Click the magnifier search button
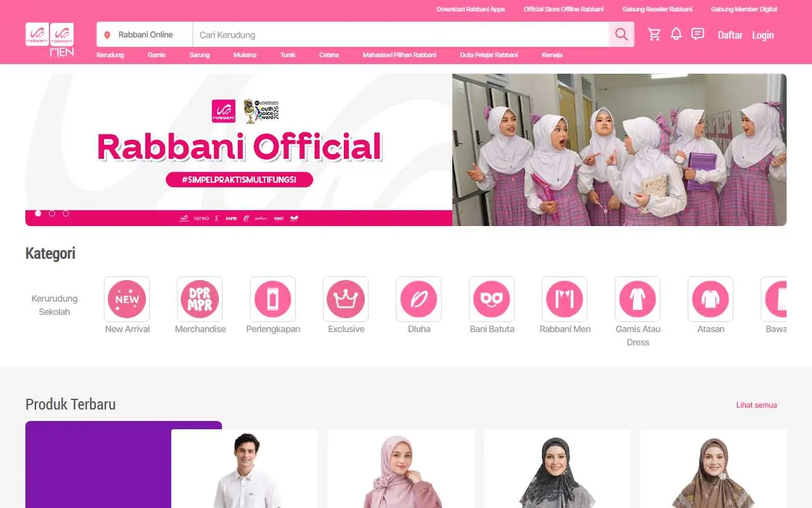812x508 pixels. click(621, 34)
